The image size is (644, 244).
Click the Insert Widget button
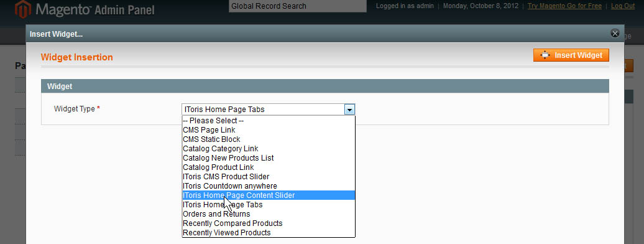(x=571, y=55)
